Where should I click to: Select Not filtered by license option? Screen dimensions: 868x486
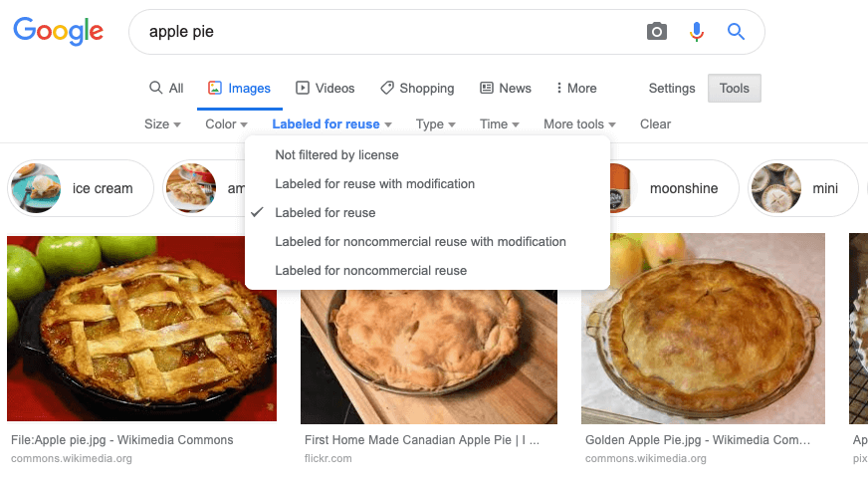pyautogui.click(x=336, y=154)
